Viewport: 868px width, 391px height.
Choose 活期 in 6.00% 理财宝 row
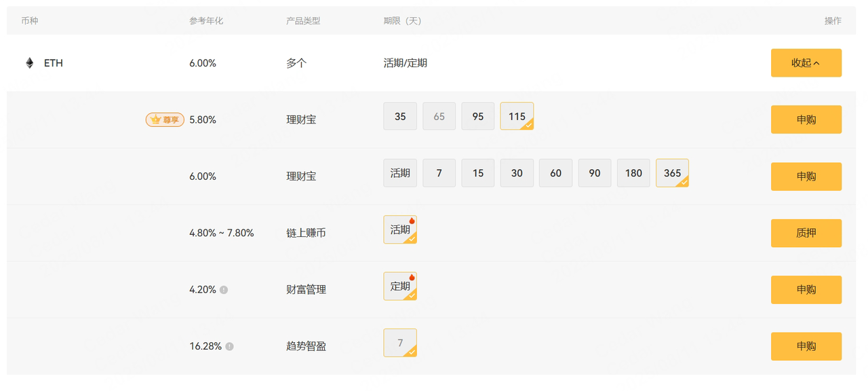coord(400,173)
